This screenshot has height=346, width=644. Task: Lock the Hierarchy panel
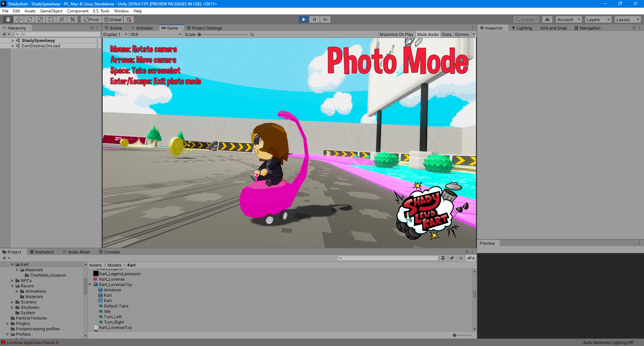[x=92, y=28]
